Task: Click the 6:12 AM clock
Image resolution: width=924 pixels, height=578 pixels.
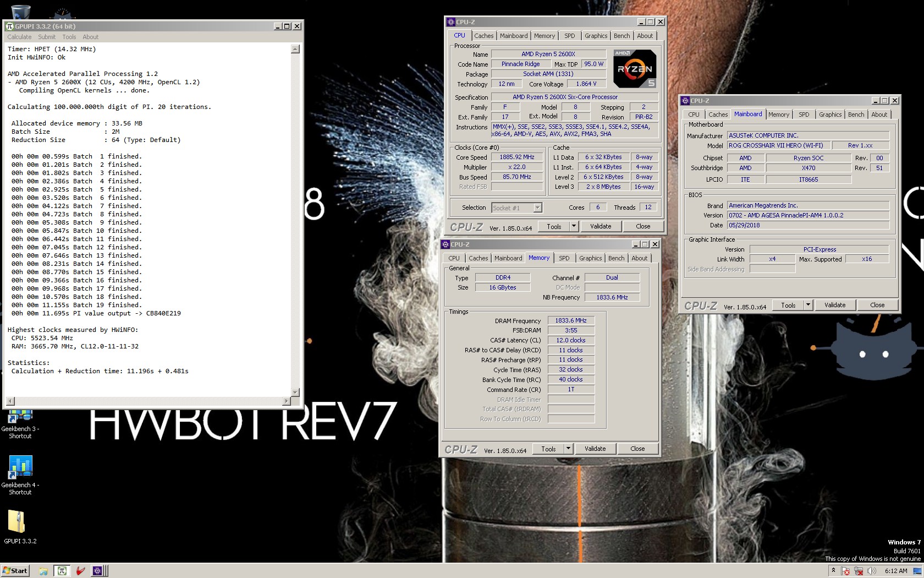Action: click(896, 571)
